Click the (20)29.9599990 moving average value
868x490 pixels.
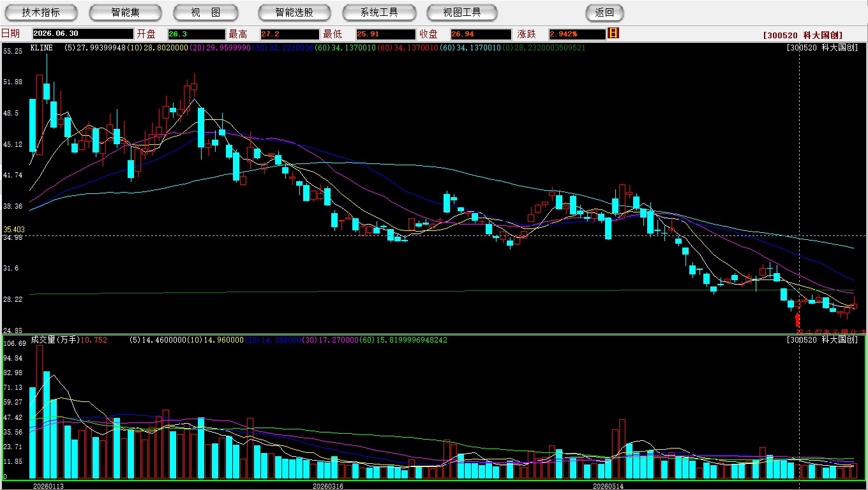coord(220,47)
